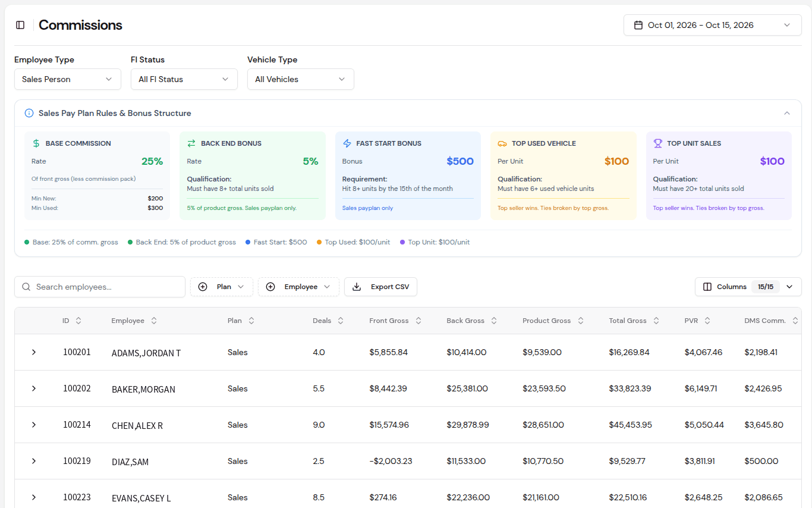The height and width of the screenshot is (508, 812).
Task: Sort by the Deals column
Action: [328, 321]
